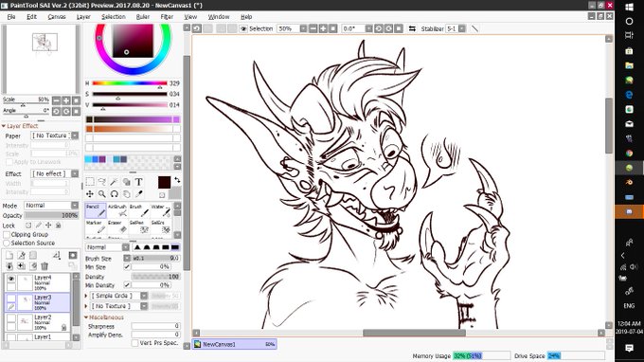Open the Filter menu

pyautogui.click(x=167, y=17)
